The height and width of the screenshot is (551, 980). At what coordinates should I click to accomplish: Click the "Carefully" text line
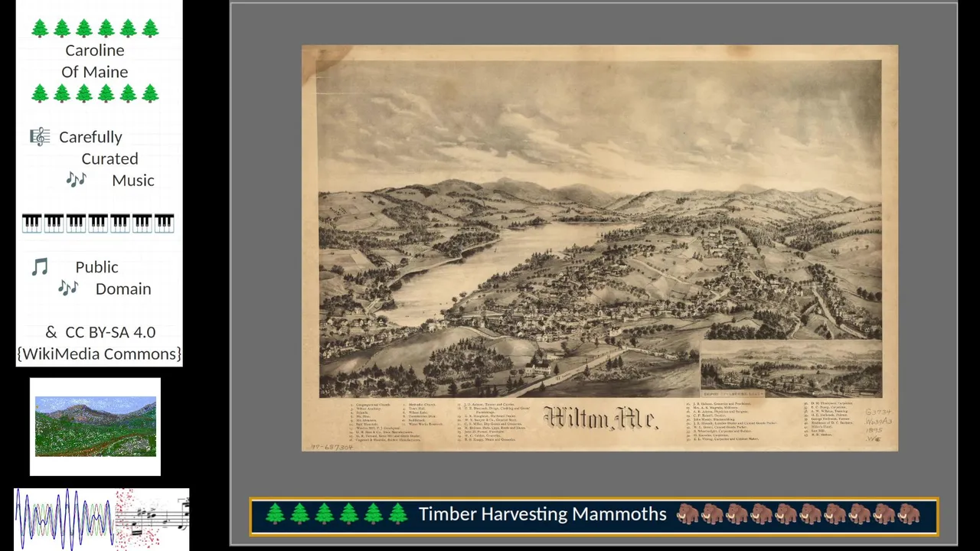(90, 137)
